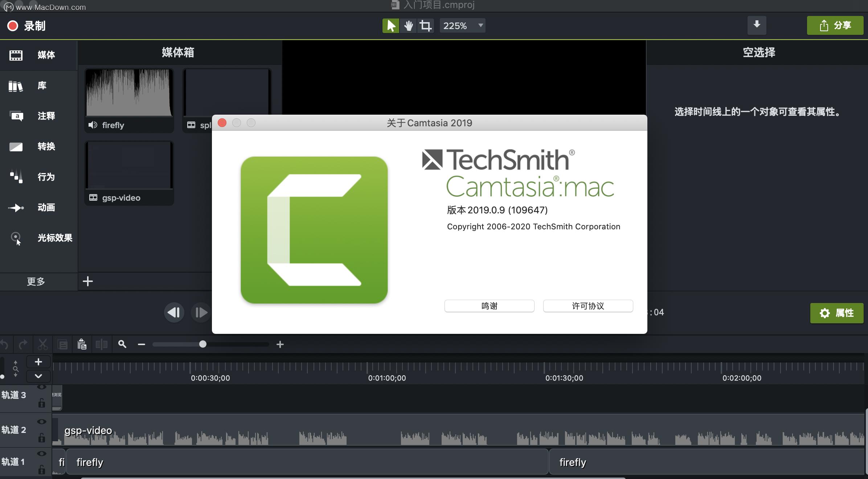The width and height of the screenshot is (868, 479).
Task: Click the 鸣谢 button in the about dialog
Action: (489, 306)
